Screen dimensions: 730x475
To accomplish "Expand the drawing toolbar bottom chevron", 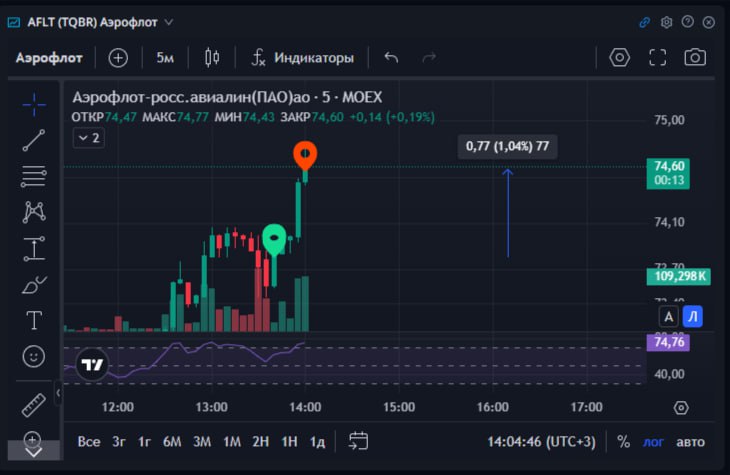I will pyautogui.click(x=34, y=452).
